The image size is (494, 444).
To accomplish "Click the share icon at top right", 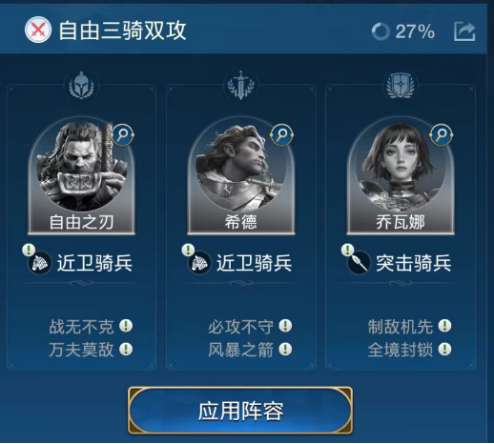I will (465, 32).
